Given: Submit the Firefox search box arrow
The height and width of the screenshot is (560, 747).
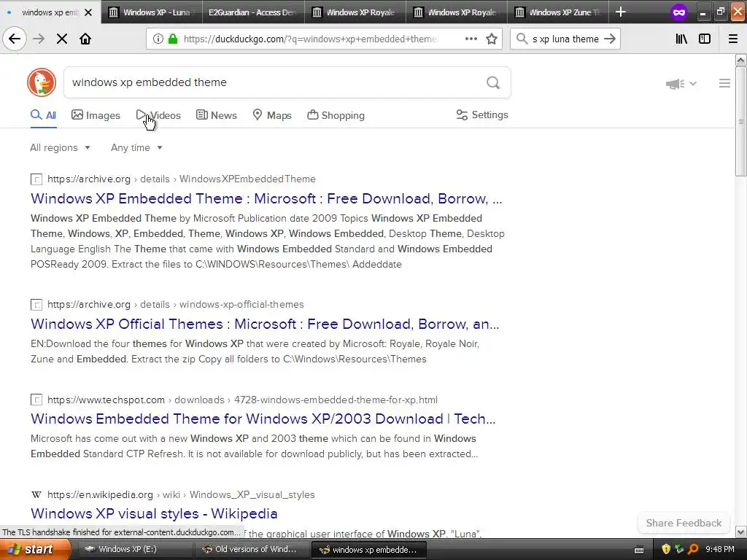Looking at the screenshot, I should tap(610, 39).
